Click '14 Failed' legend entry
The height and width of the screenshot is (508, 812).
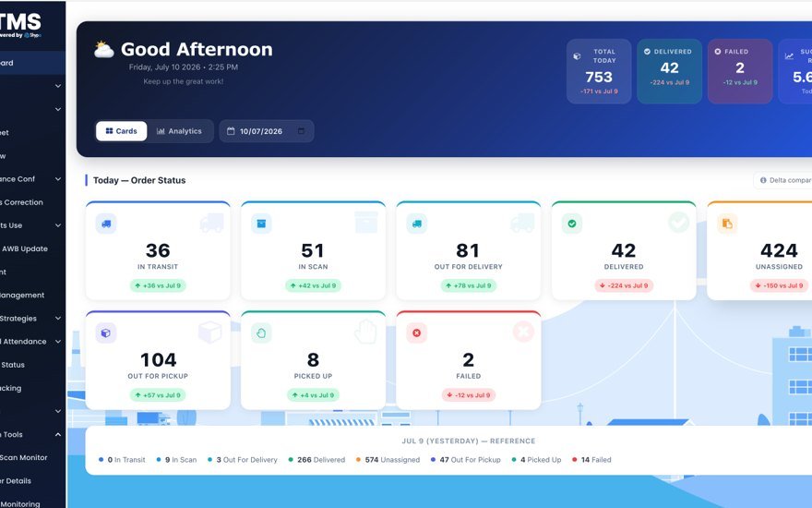tap(591, 460)
